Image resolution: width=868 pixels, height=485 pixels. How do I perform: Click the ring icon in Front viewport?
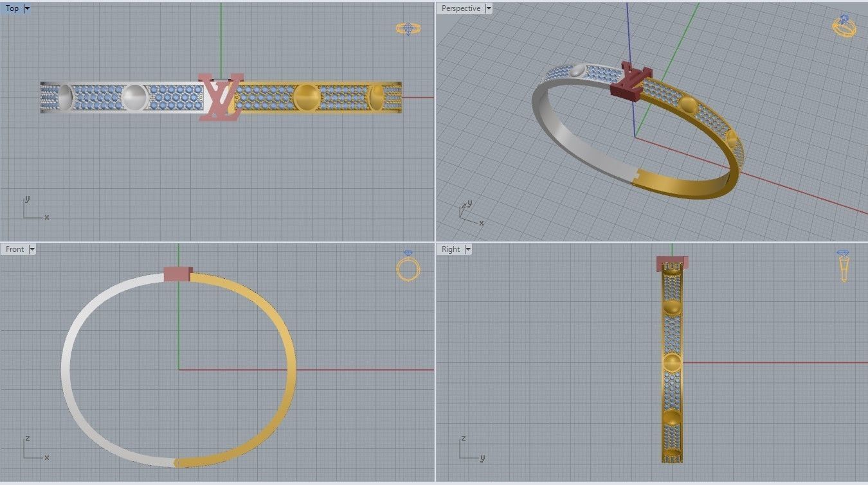click(x=408, y=266)
